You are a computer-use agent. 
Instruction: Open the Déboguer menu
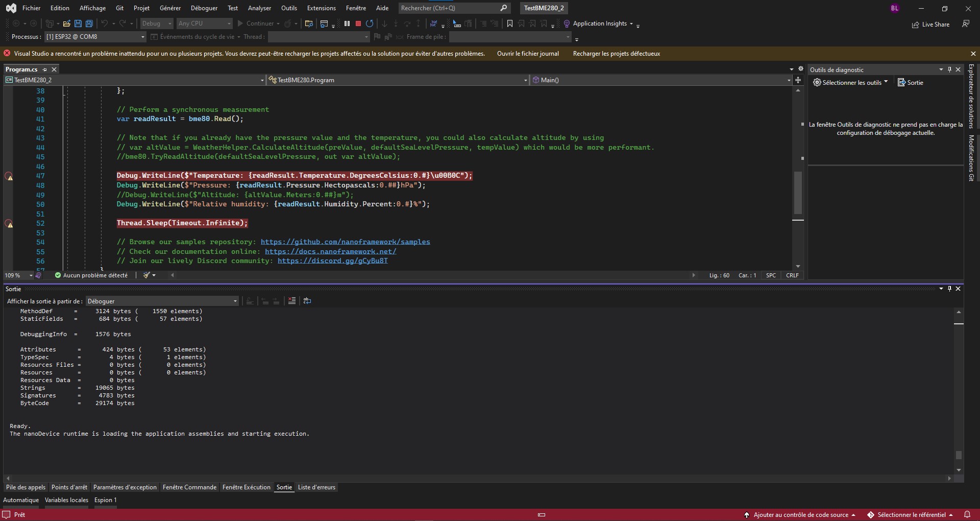point(204,8)
